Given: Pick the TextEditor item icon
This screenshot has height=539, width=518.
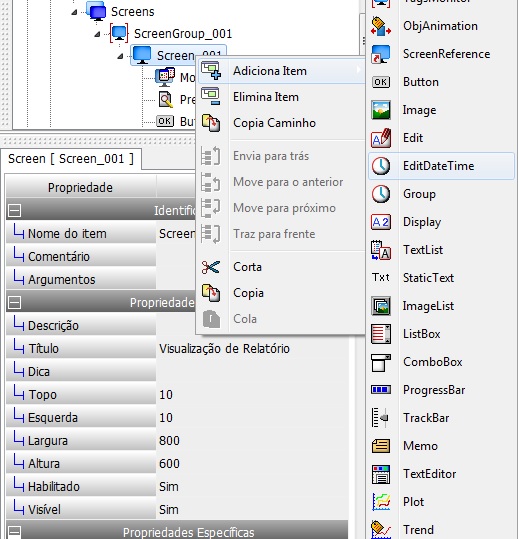Looking at the screenshot, I should (x=381, y=474).
